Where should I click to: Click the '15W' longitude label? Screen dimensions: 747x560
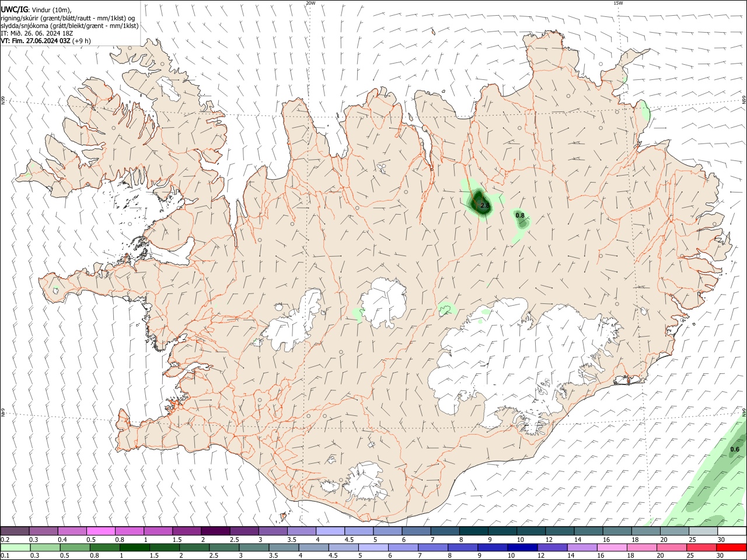[617, 3]
